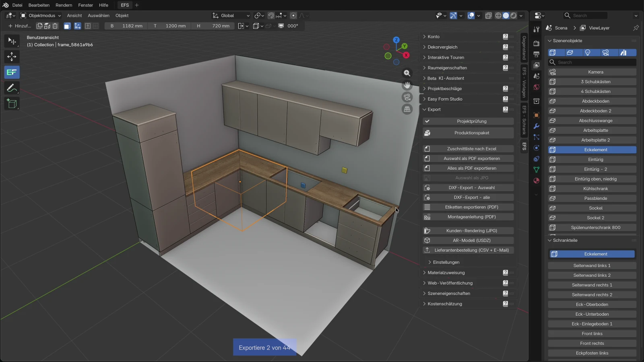Open the World properties tab

[536, 87]
